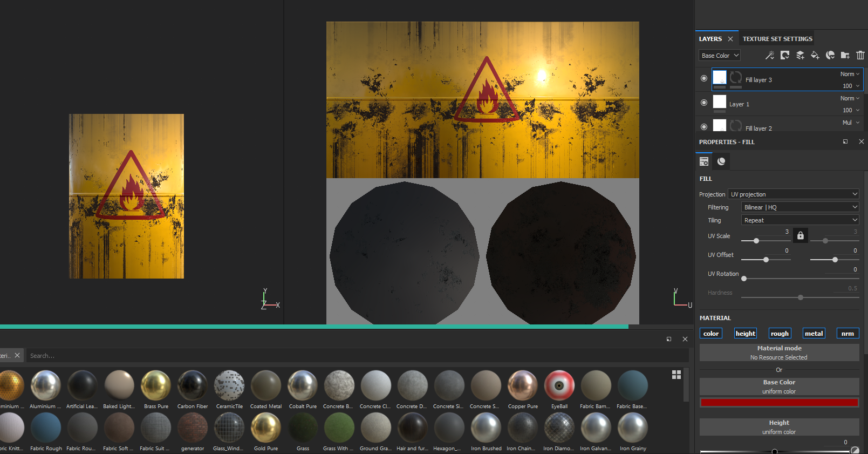Click the add mask icon in Layers toolbar
868x454 pixels.
(x=785, y=55)
